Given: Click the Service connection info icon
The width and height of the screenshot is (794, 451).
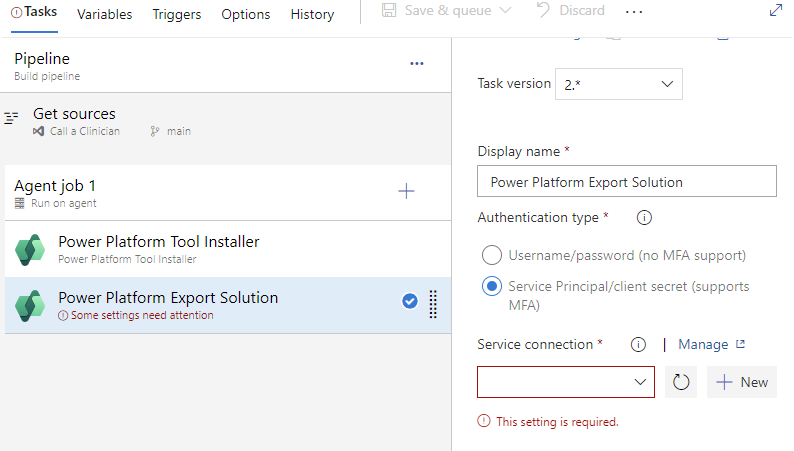Looking at the screenshot, I should click(x=638, y=345).
